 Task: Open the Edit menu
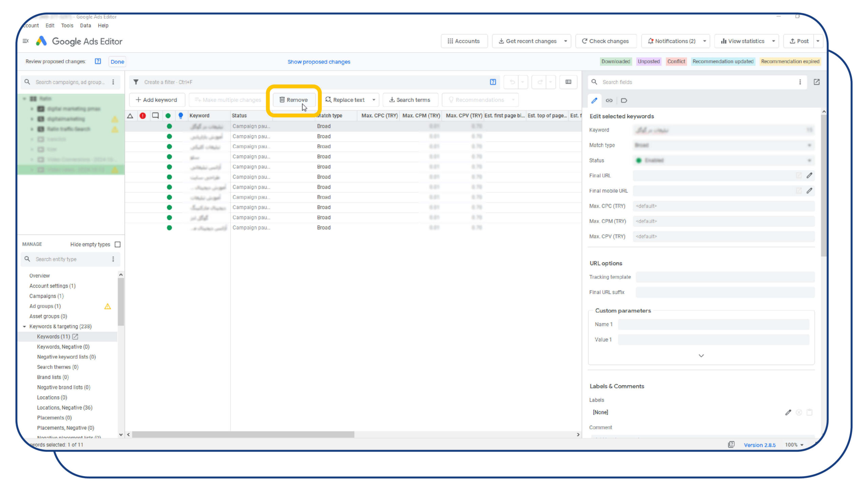[x=50, y=25]
